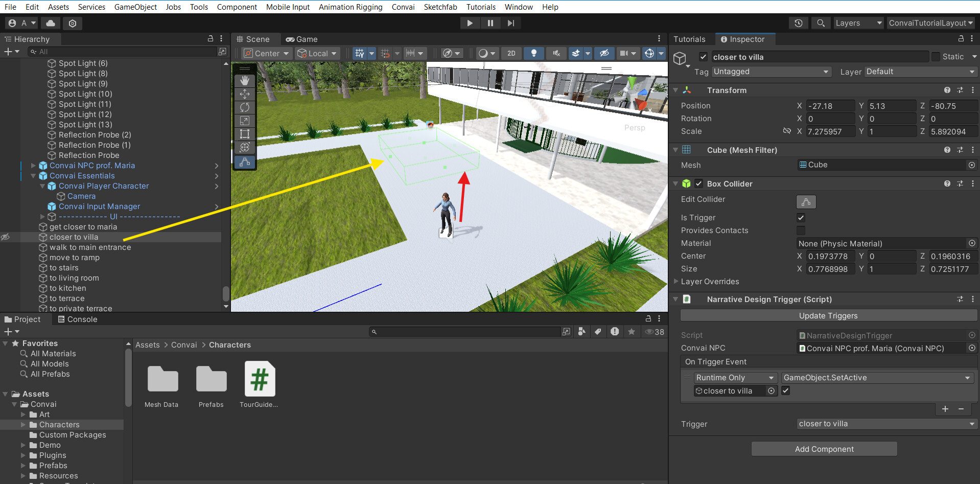The image size is (980, 484).
Task: Open ConvaiTutorialLayout layout dropdown
Action: tap(931, 23)
